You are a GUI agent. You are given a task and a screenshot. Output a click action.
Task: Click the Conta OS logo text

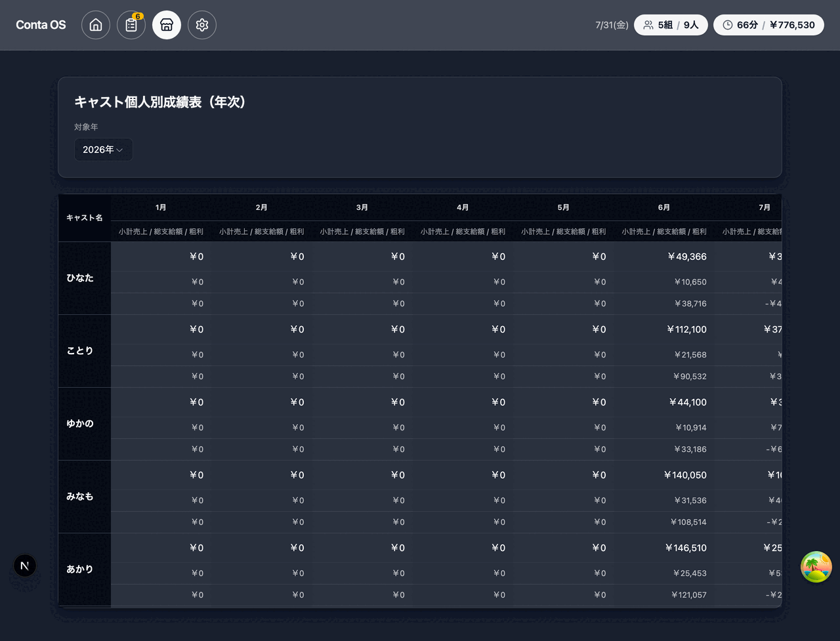41,25
